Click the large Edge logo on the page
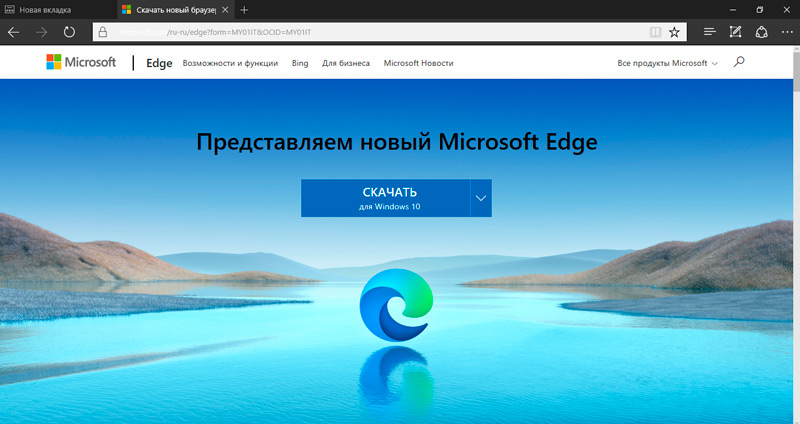Viewport: 800px width, 424px height. pyautogui.click(x=396, y=305)
